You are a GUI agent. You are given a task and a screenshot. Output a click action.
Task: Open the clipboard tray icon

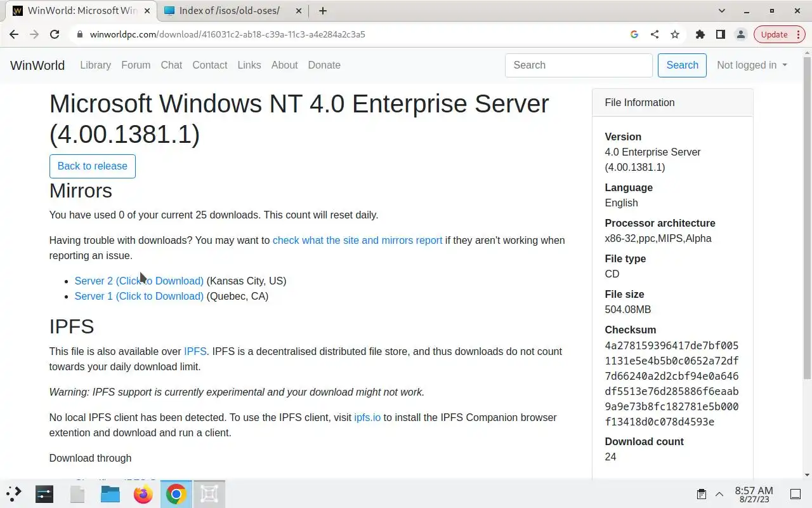(x=701, y=494)
